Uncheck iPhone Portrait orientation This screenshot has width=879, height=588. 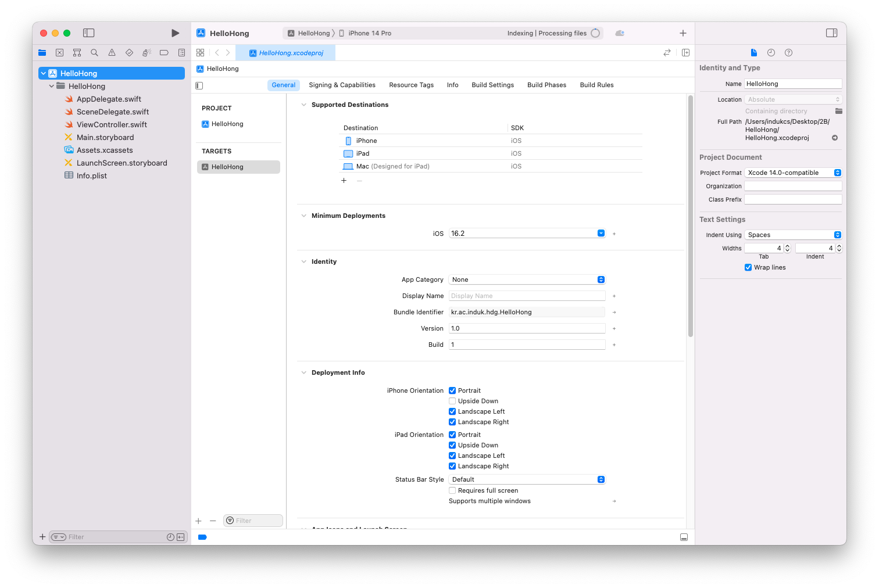pyautogui.click(x=452, y=390)
